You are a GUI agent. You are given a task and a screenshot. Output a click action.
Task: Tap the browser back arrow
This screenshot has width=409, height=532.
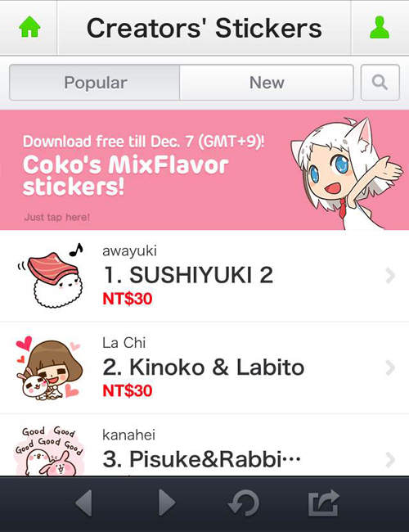pyautogui.click(x=84, y=503)
